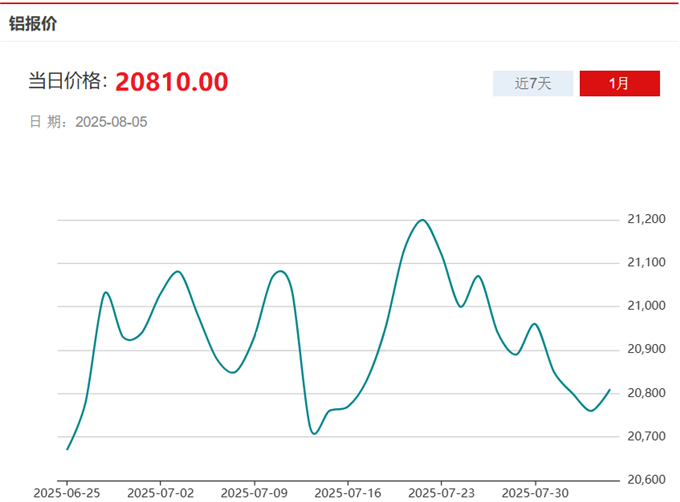Image resolution: width=680 pixels, height=502 pixels.
Task: Switch to the 近7天 range tab
Action: point(533,84)
